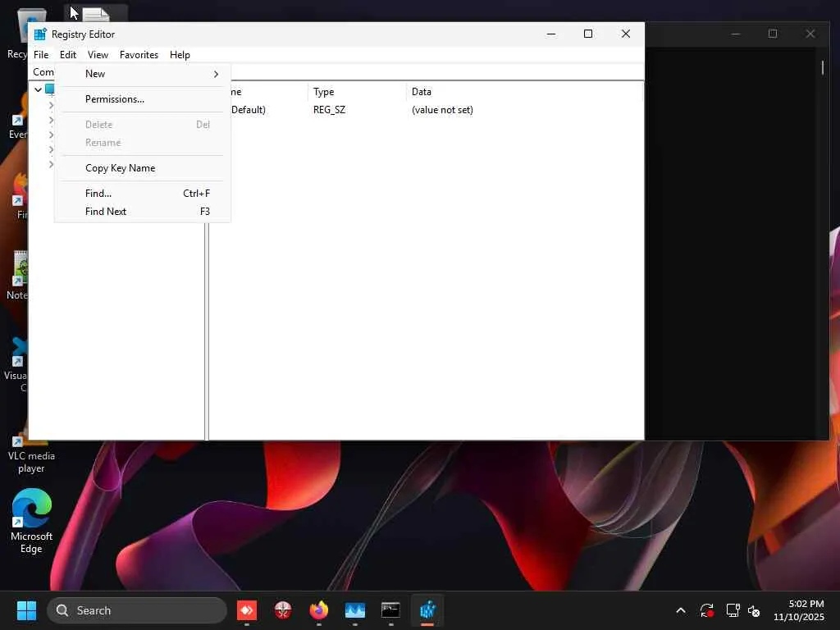840x630 pixels.
Task: Launch Firefox from the taskbar
Action: click(319, 610)
